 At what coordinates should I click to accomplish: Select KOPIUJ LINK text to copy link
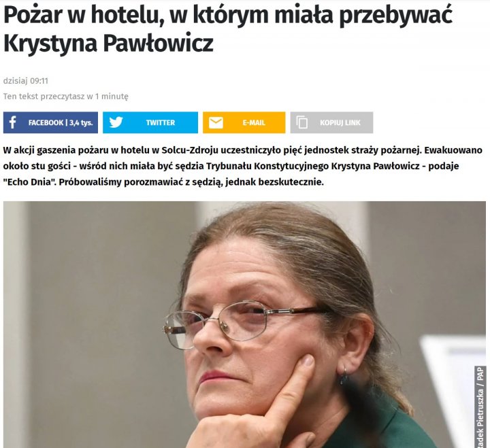pos(340,122)
